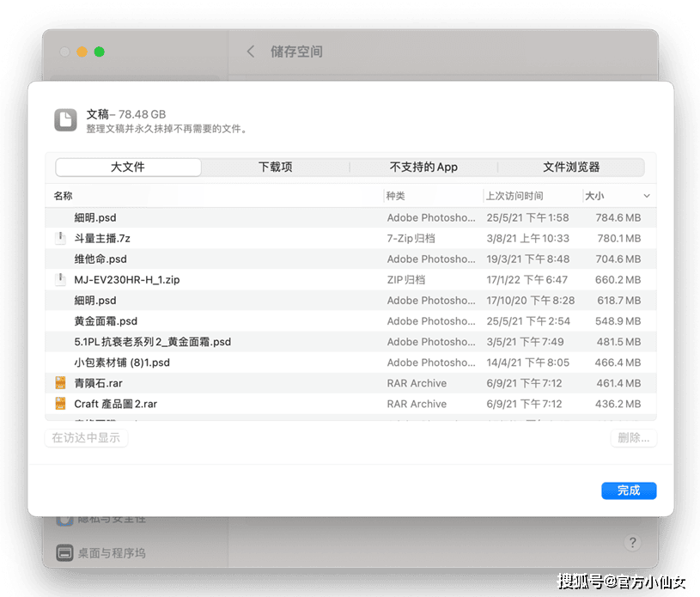Click the 660.2 MB size value

(618, 279)
